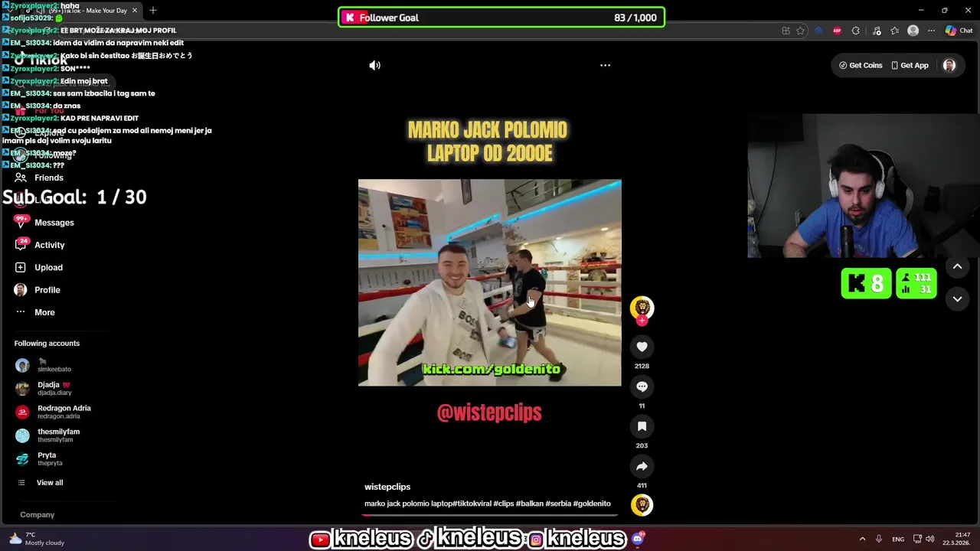Open the network tray icon
This screenshot has height=551, width=980.
pos(917,539)
